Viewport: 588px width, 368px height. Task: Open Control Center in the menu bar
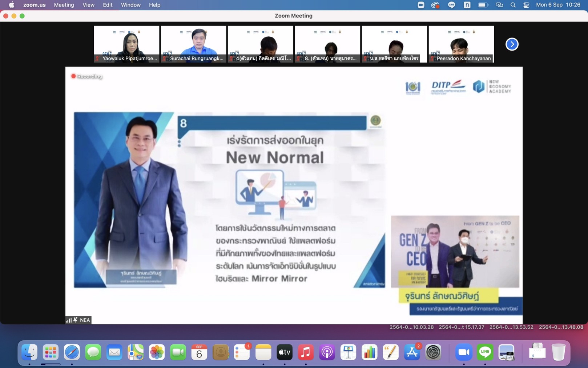526,5
